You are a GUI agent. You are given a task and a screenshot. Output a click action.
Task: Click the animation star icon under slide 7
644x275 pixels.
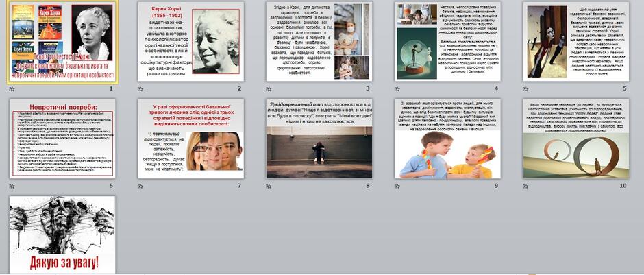coord(140,187)
